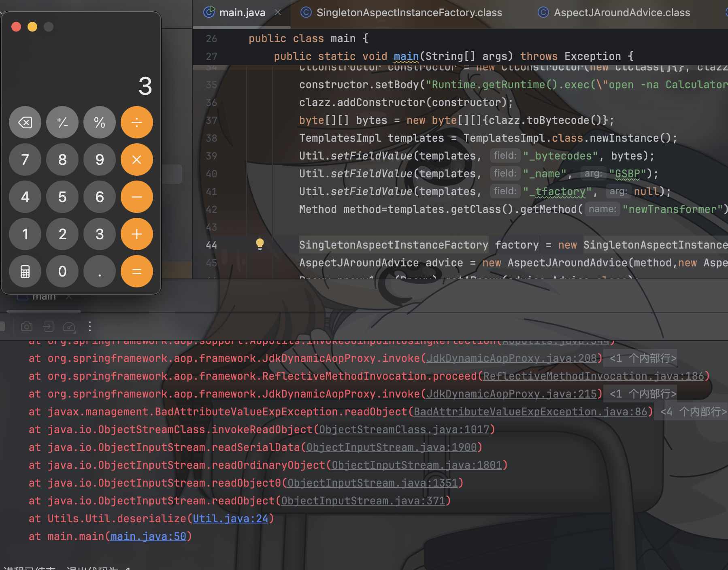Click digit 2 on Calculator
The width and height of the screenshot is (728, 570).
(62, 234)
